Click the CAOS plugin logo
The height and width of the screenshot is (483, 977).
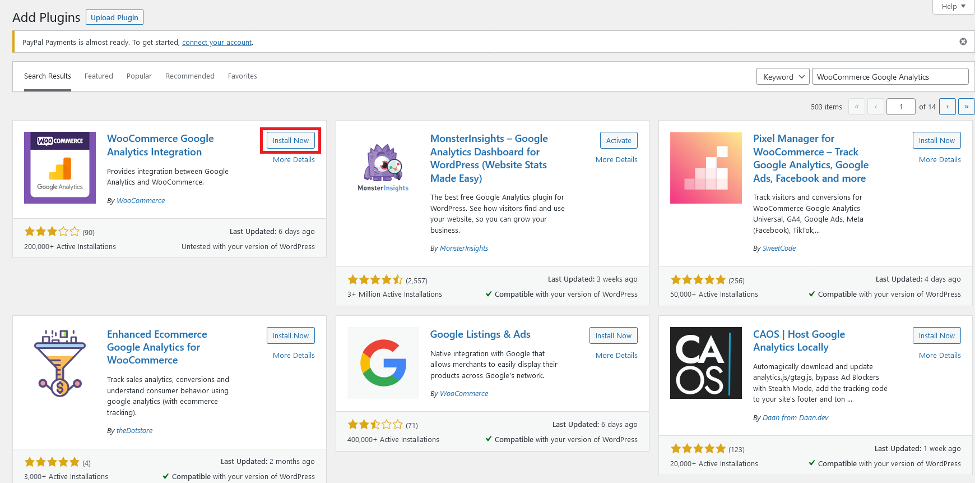pyautogui.click(x=706, y=363)
